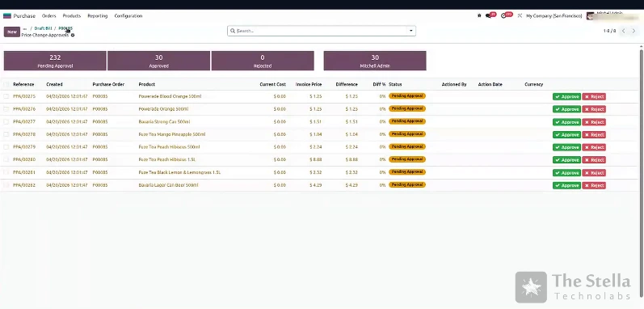The width and height of the screenshot is (644, 309).
Task: Reject Fuze Tea Black Lemon & Lemongrass 1.5L
Action: click(x=594, y=173)
